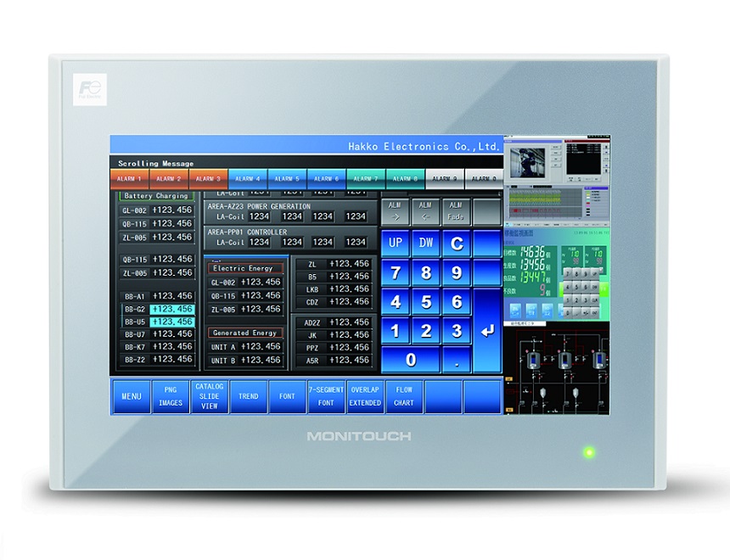The image size is (730, 560).
Task: Click the UNIT A value field
Action: 260,347
